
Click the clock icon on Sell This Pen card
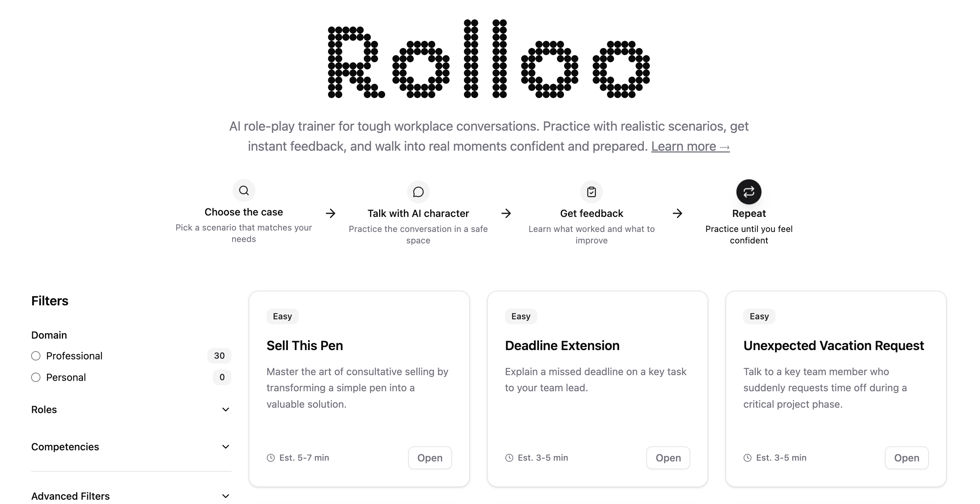[x=270, y=458]
